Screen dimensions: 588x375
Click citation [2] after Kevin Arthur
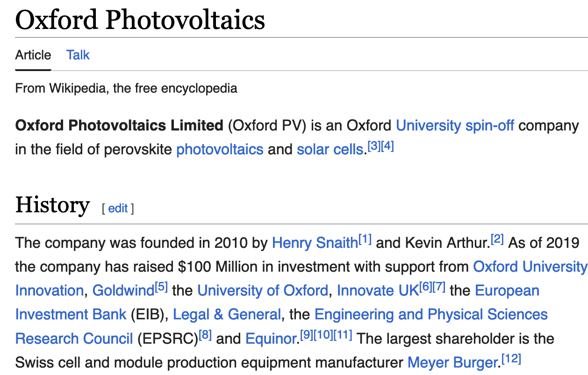point(497,240)
